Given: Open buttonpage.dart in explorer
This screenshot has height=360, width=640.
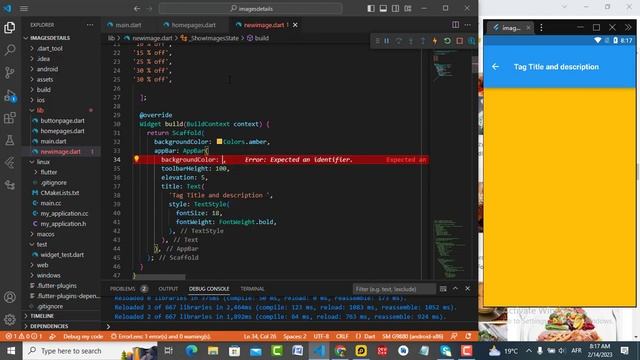Looking at the screenshot, I should point(62,120).
